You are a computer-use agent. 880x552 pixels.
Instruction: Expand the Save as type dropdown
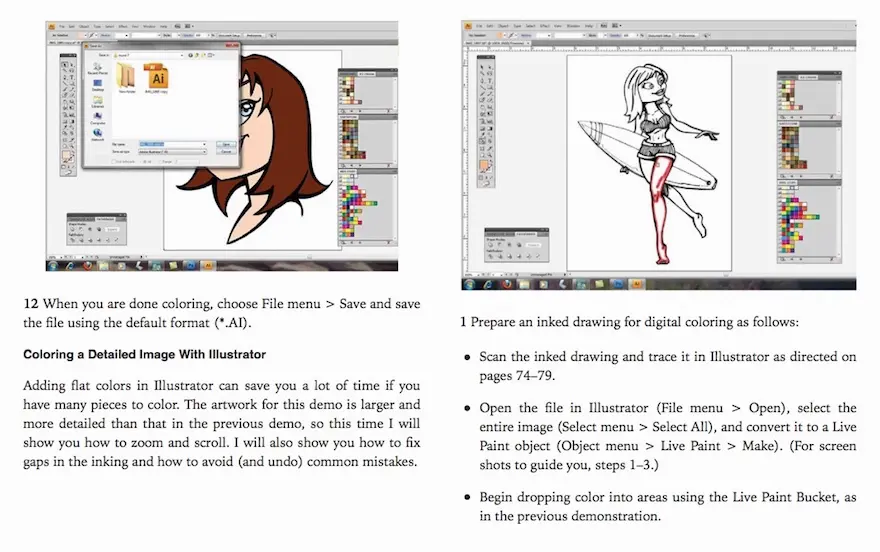pyautogui.click(x=204, y=152)
